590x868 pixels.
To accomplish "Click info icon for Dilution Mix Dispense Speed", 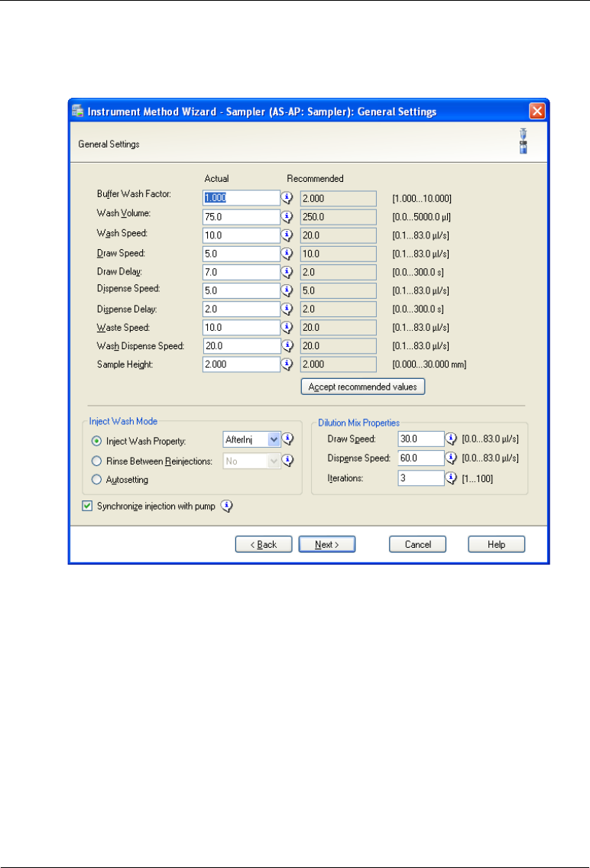I will [x=451, y=458].
